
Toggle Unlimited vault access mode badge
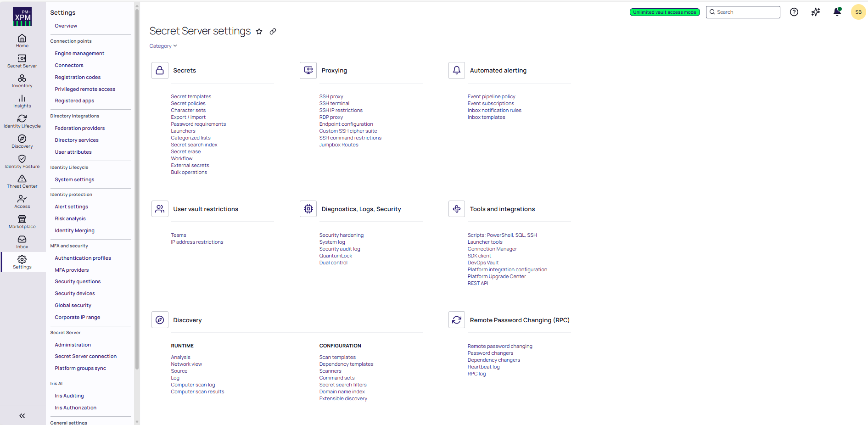pyautogui.click(x=664, y=12)
